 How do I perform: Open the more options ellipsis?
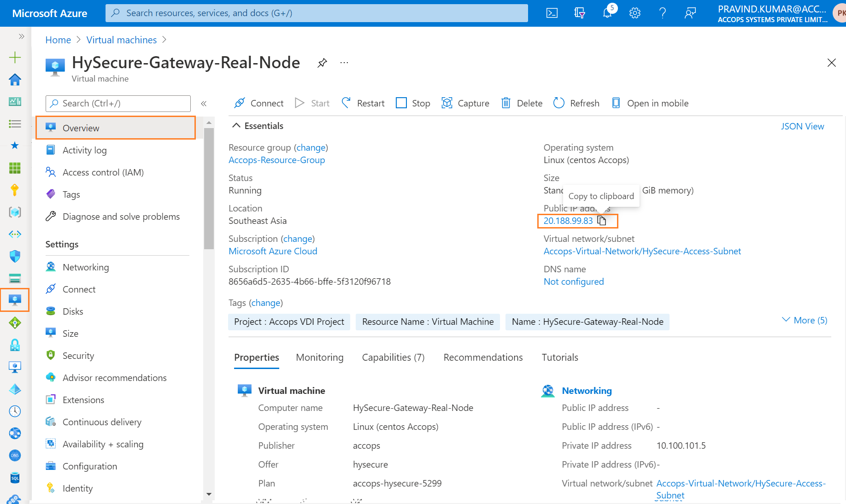click(x=344, y=62)
